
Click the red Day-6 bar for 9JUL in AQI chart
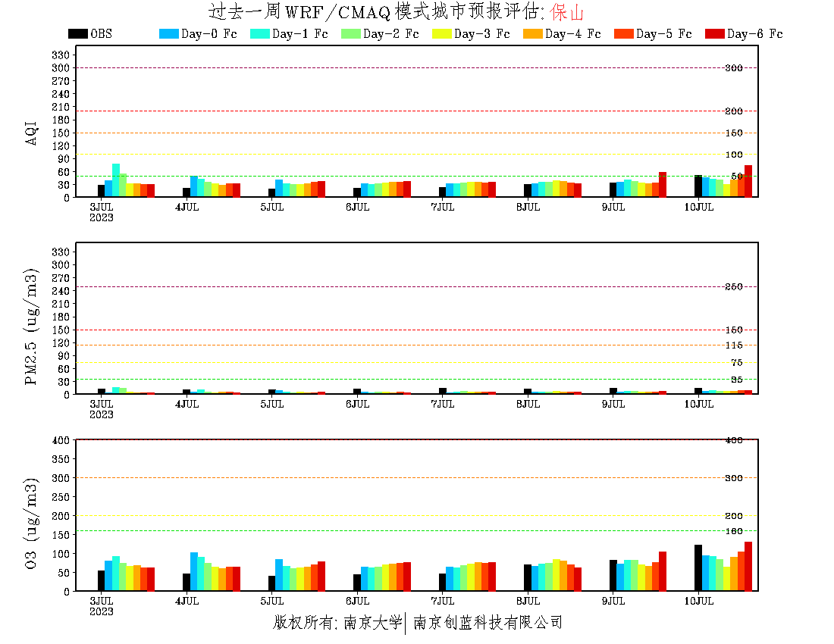click(x=663, y=185)
